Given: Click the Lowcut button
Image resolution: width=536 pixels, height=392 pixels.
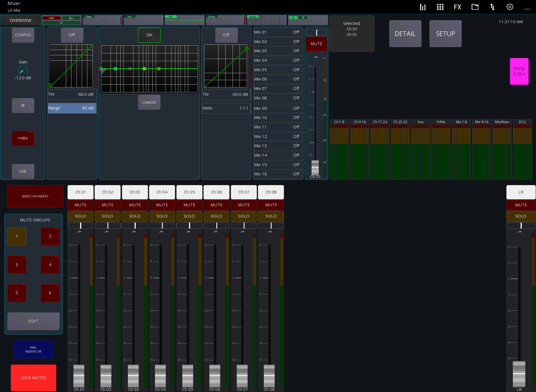Looking at the screenshot, I should click(x=149, y=102).
